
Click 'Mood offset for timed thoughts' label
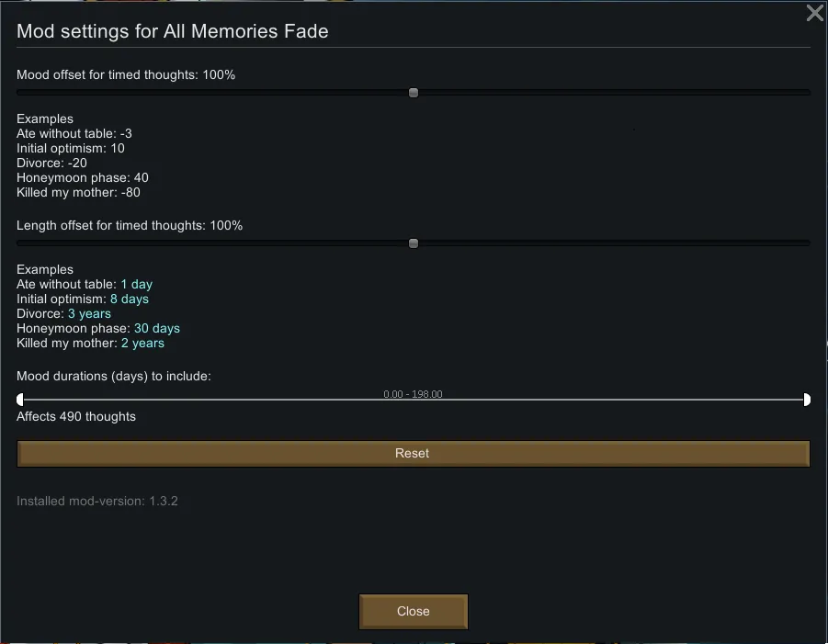click(126, 74)
